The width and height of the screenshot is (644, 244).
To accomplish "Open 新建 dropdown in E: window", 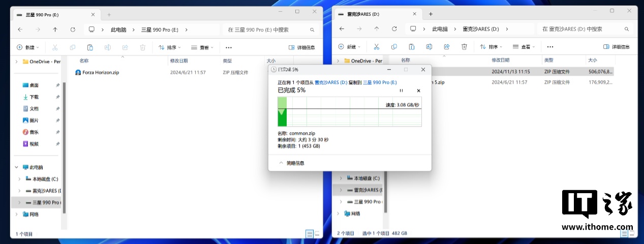I will [28, 47].
